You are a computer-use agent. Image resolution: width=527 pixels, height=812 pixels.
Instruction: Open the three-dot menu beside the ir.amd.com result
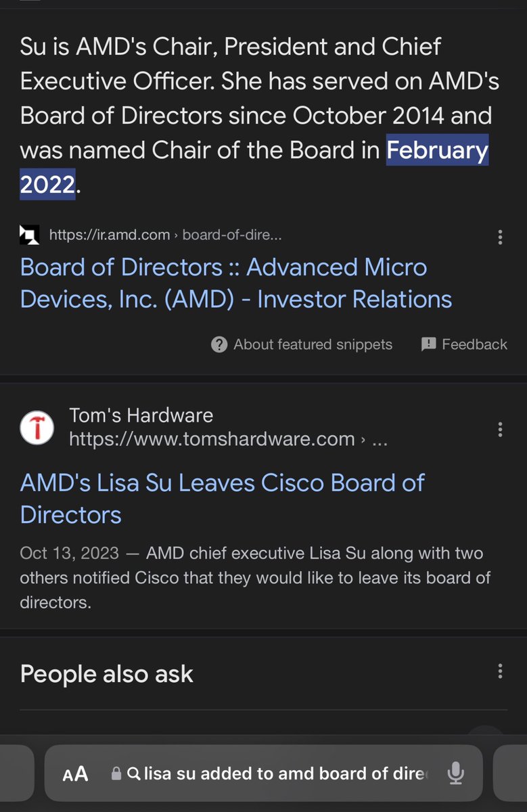(500, 237)
